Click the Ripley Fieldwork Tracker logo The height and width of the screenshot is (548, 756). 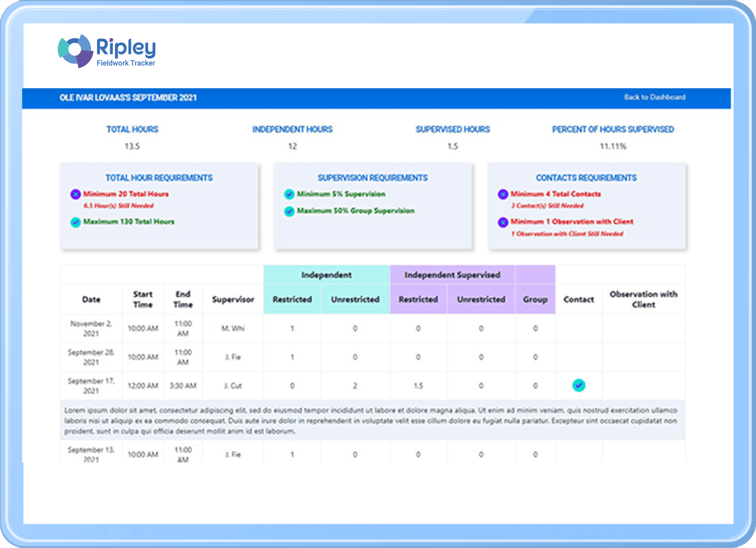(106, 50)
